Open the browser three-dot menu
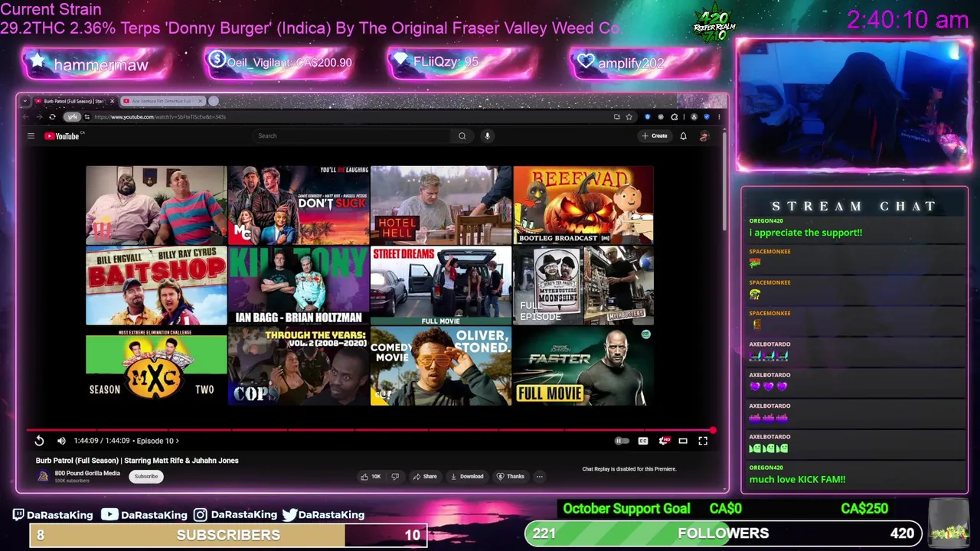Viewport: 980px width, 551px height. 718,117
